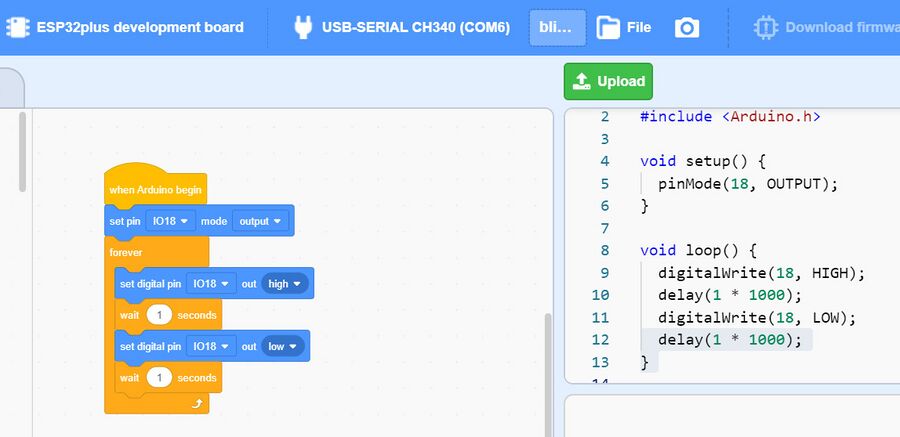Image resolution: width=900 pixels, height=437 pixels.
Task: Click the ESP32plus development board chip icon
Action: [x=17, y=27]
